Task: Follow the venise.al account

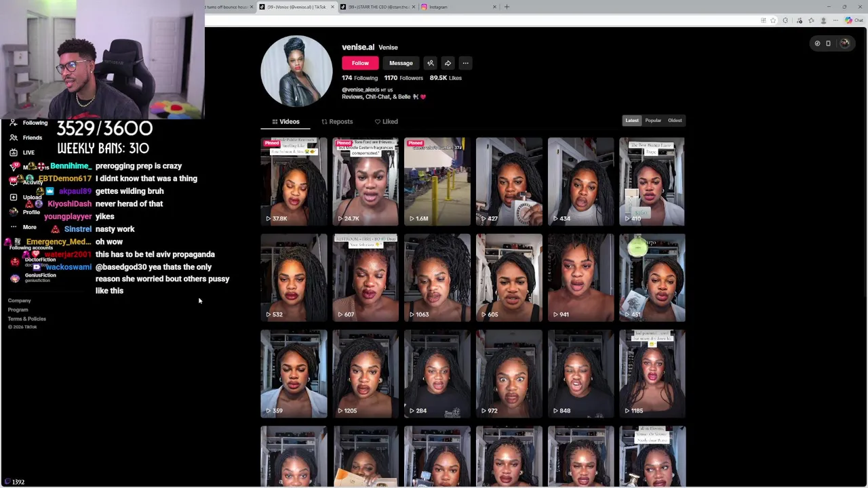Action: [x=360, y=63]
